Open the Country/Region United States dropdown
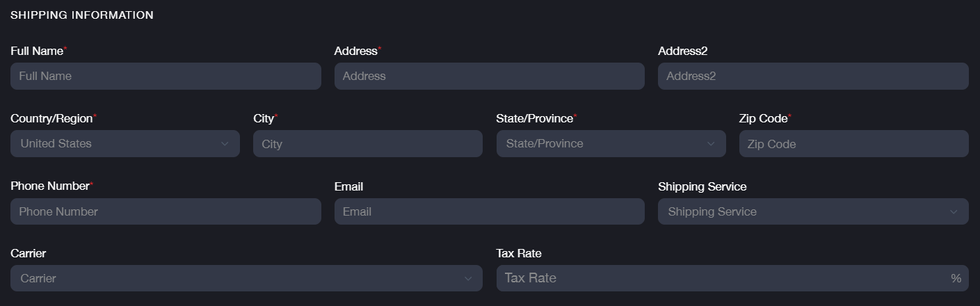The image size is (980, 306). click(118, 144)
